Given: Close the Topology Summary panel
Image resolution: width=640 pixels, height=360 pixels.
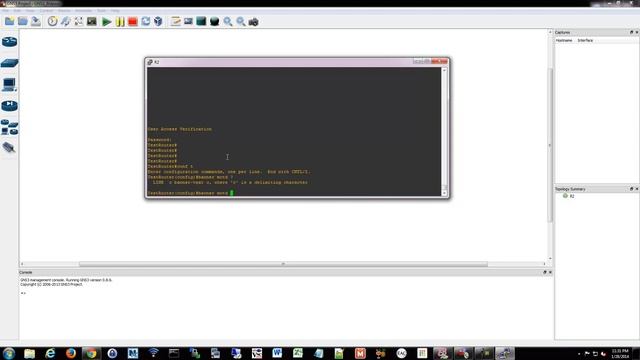Looking at the screenshot, I should (636, 189).
